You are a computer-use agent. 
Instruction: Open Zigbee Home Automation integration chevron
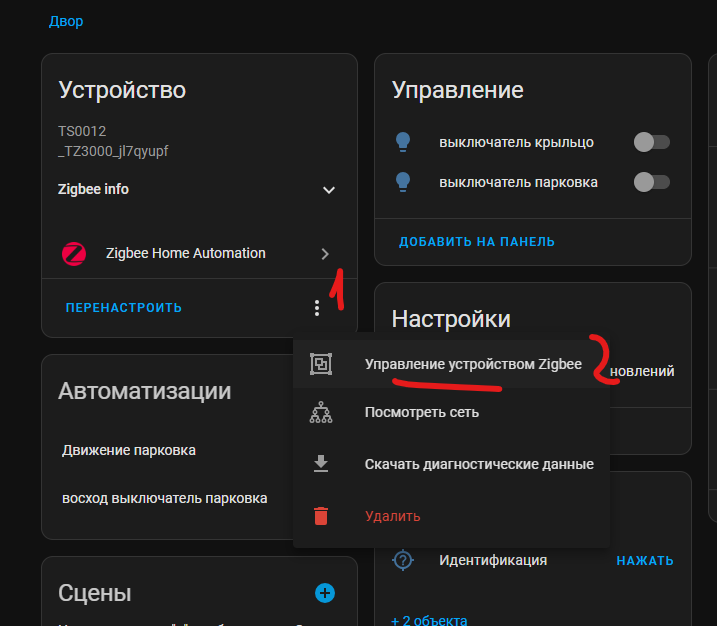(x=325, y=254)
